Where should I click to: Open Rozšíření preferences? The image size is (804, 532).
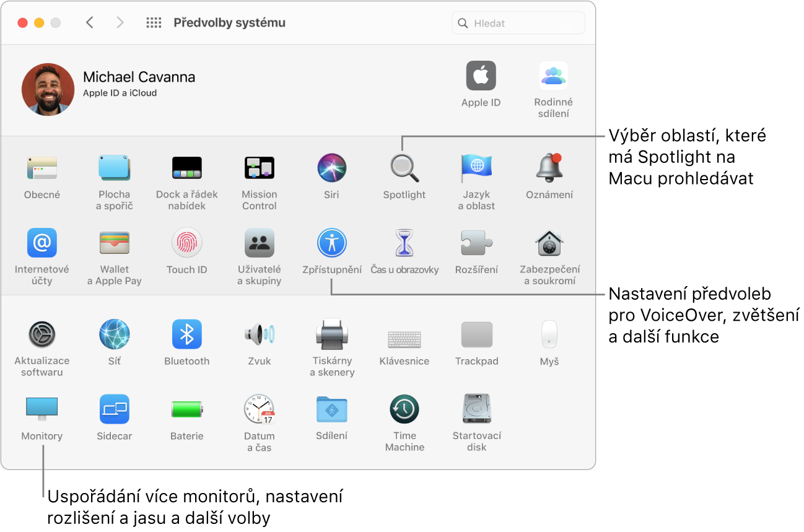pyautogui.click(x=476, y=243)
